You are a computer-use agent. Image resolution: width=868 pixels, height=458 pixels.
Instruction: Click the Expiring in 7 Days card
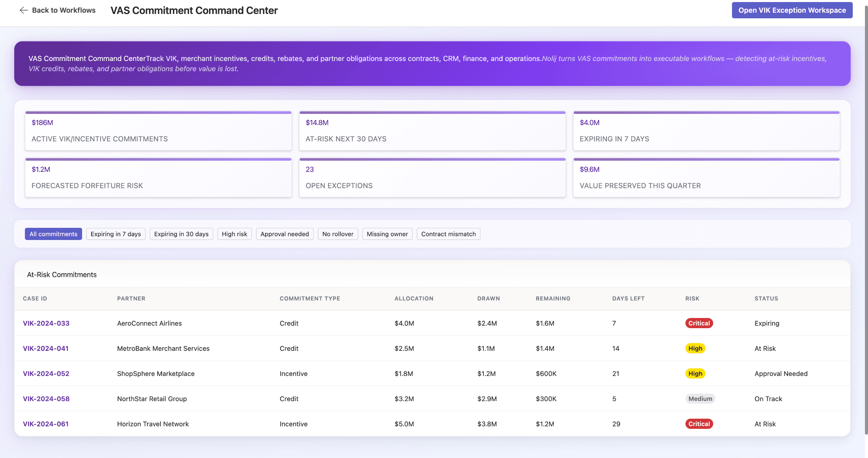click(x=706, y=131)
